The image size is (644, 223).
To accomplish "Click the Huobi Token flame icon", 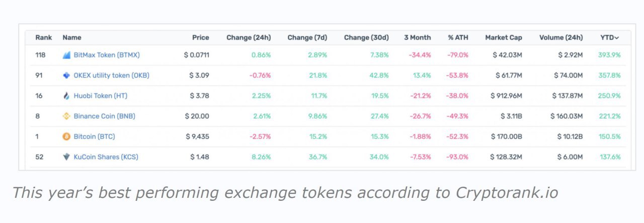I will coord(66,96).
